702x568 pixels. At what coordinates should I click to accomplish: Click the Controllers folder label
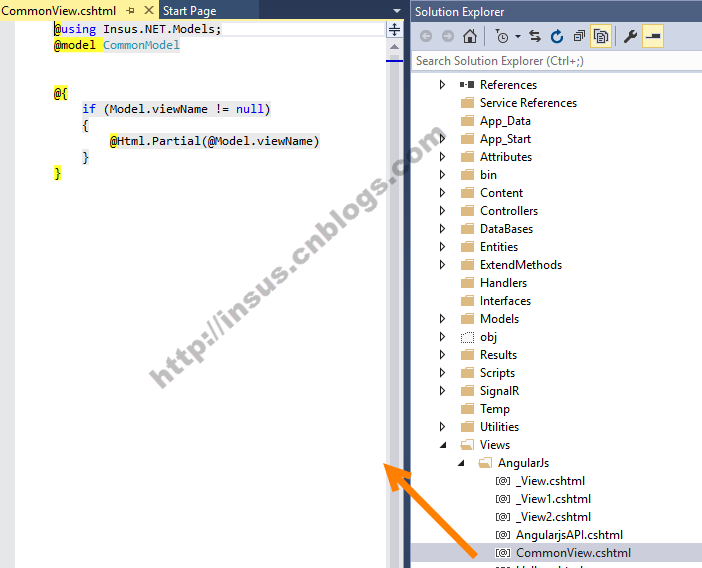tap(509, 210)
